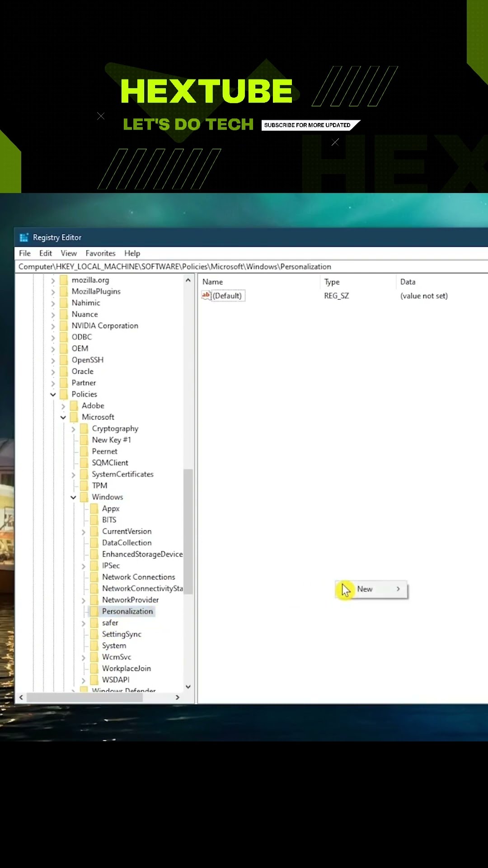Click the Nuance folder icon
The height and width of the screenshot is (868, 488).
64,314
